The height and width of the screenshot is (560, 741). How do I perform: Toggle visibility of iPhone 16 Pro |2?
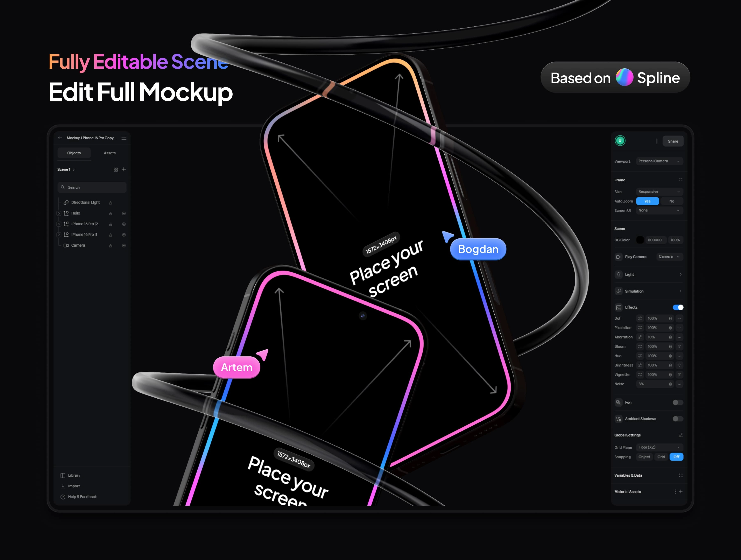(x=124, y=224)
